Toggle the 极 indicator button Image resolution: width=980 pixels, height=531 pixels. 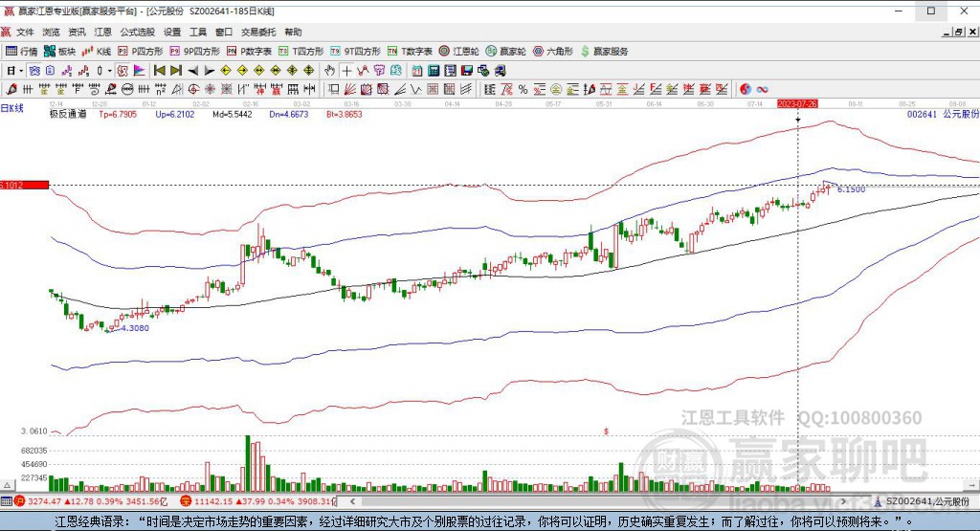tap(122, 71)
